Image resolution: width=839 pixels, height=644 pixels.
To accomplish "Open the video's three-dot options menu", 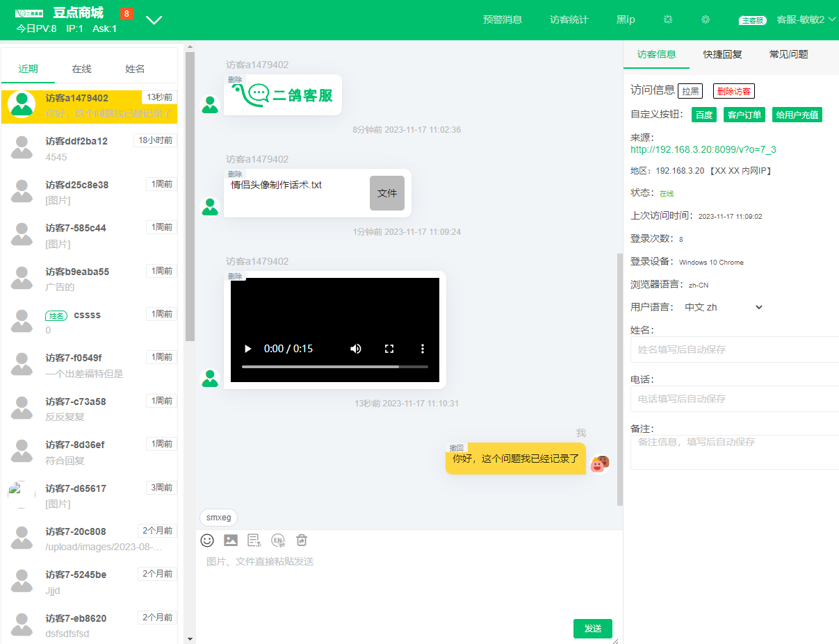I will (x=422, y=349).
